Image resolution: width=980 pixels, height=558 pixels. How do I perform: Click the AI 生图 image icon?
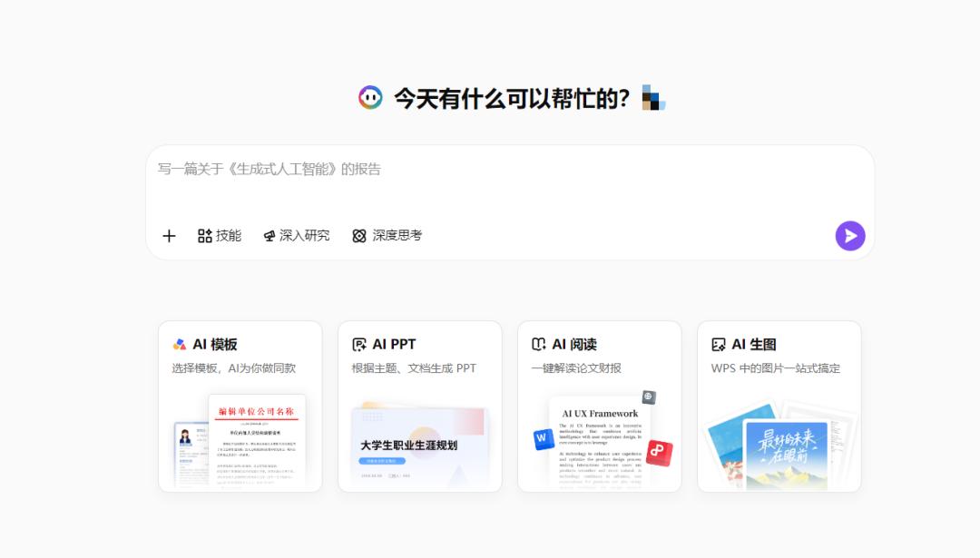coord(719,345)
